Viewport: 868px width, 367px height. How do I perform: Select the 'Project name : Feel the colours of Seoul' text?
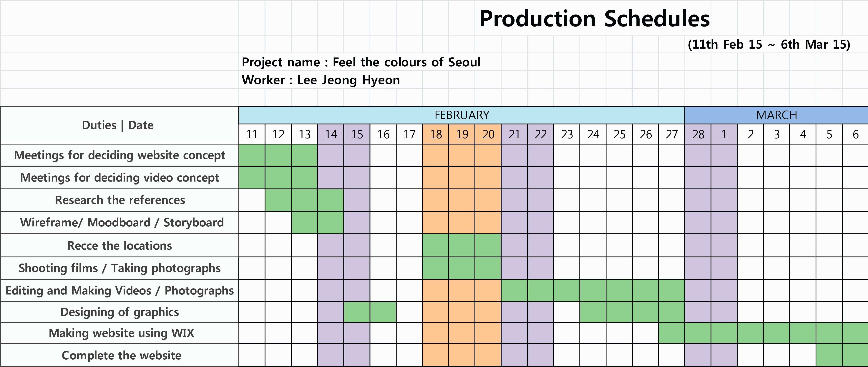(x=361, y=62)
